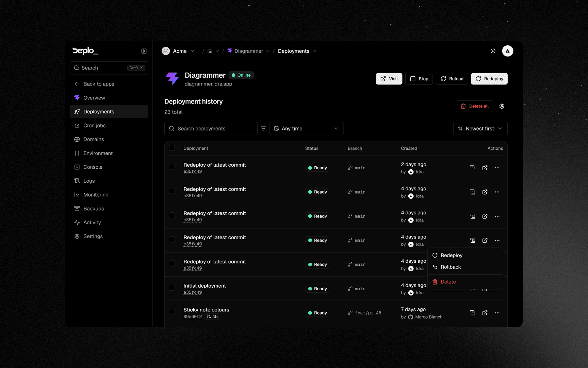The width and height of the screenshot is (588, 368).
Task: View logs for the 2 days ago deployment
Action: (x=472, y=168)
